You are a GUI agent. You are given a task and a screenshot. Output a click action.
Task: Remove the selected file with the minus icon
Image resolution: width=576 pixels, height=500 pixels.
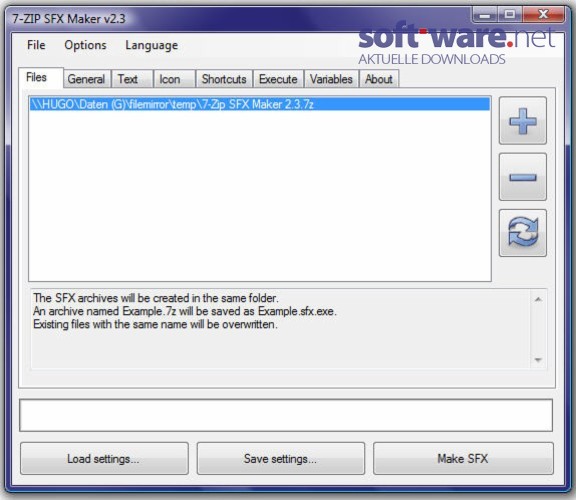point(522,177)
